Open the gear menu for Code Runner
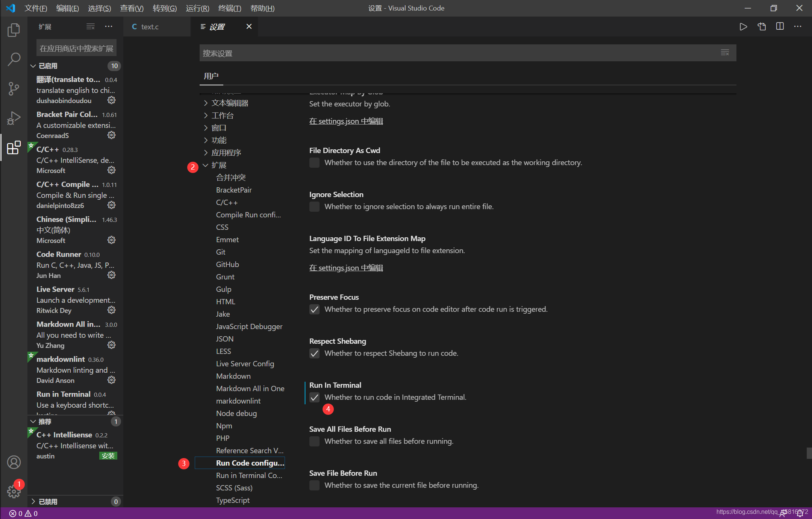The width and height of the screenshot is (812, 519). coord(112,275)
